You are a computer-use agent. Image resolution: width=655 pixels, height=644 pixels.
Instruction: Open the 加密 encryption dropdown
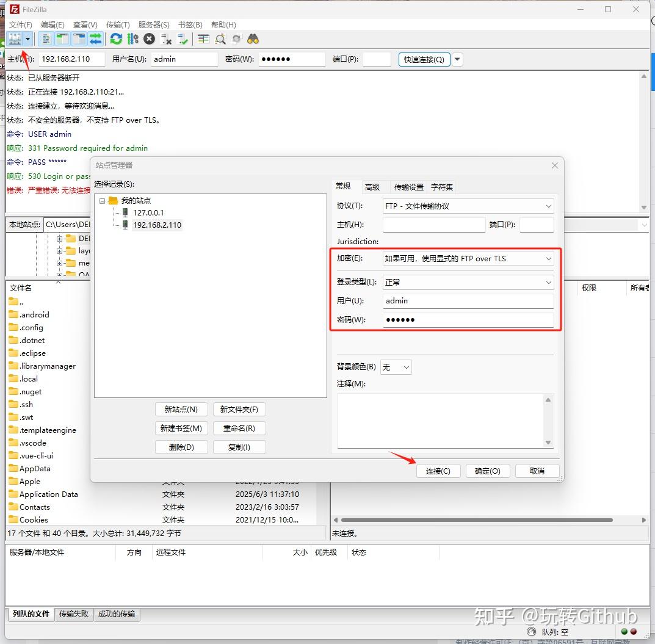468,259
